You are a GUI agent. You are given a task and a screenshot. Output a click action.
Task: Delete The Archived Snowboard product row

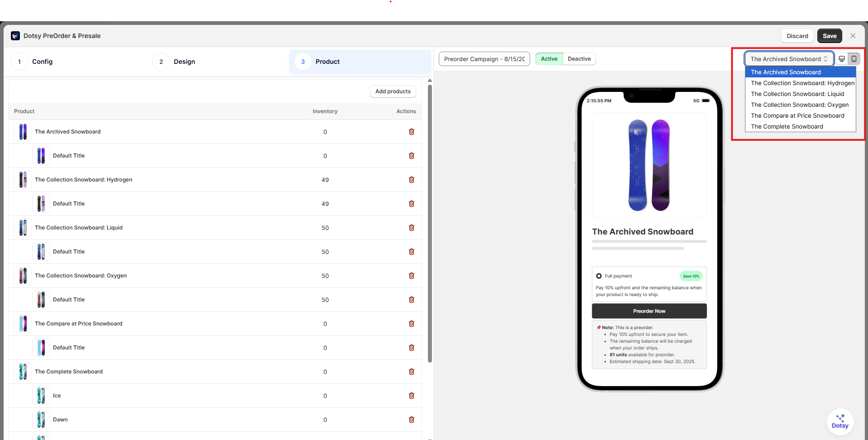click(x=411, y=132)
